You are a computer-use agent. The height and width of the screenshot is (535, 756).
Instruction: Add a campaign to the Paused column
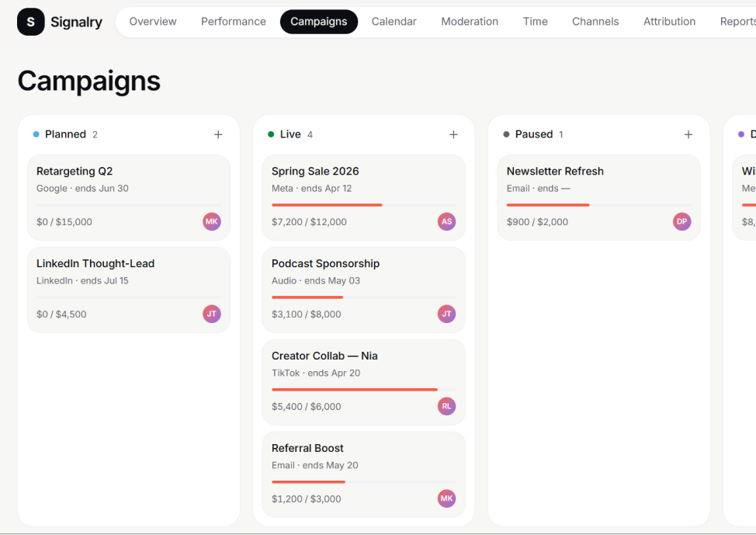(688, 134)
